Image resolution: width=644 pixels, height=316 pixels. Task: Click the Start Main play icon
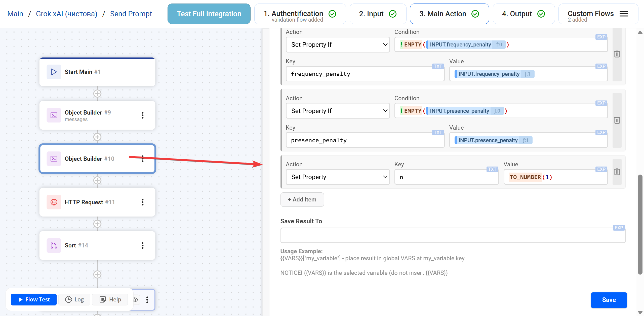pyautogui.click(x=54, y=72)
